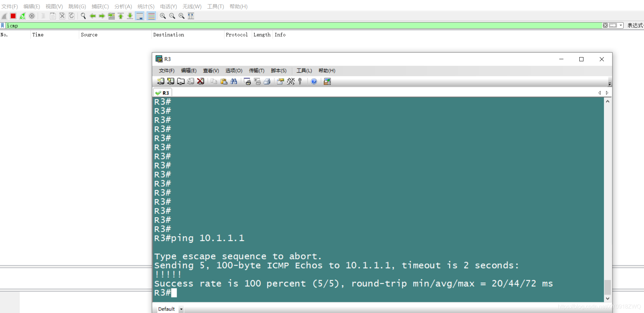Open help question mark in R3
The image size is (644, 313).
314,81
